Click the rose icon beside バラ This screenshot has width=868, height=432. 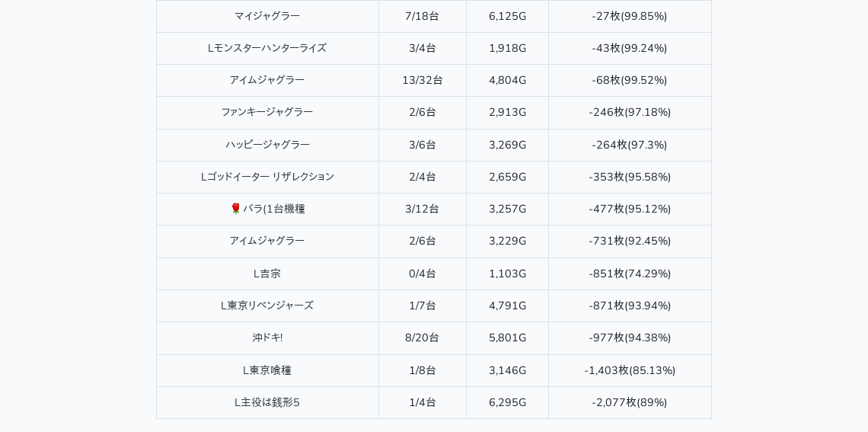pyautogui.click(x=235, y=209)
